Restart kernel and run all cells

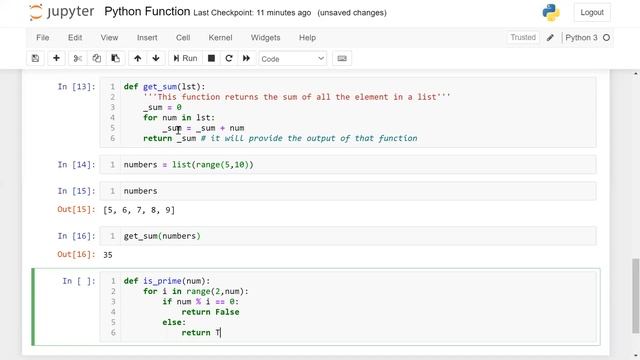pyautogui.click(x=246, y=58)
